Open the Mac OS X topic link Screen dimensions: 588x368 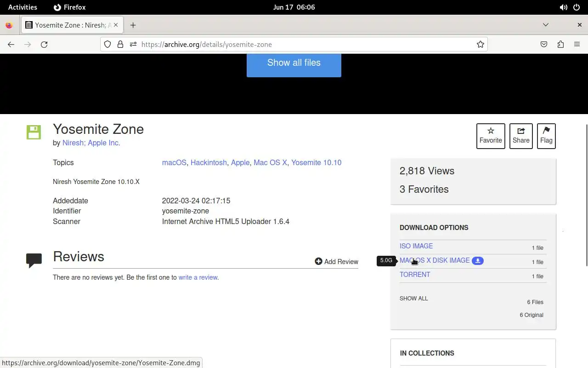[x=270, y=163]
